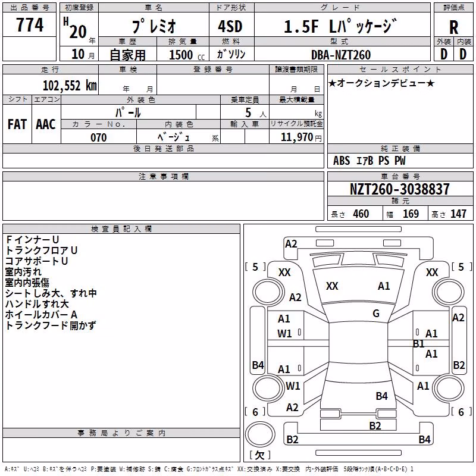476x476 pixels.
Task: Select the 登録番号 header
Action: [213, 69]
